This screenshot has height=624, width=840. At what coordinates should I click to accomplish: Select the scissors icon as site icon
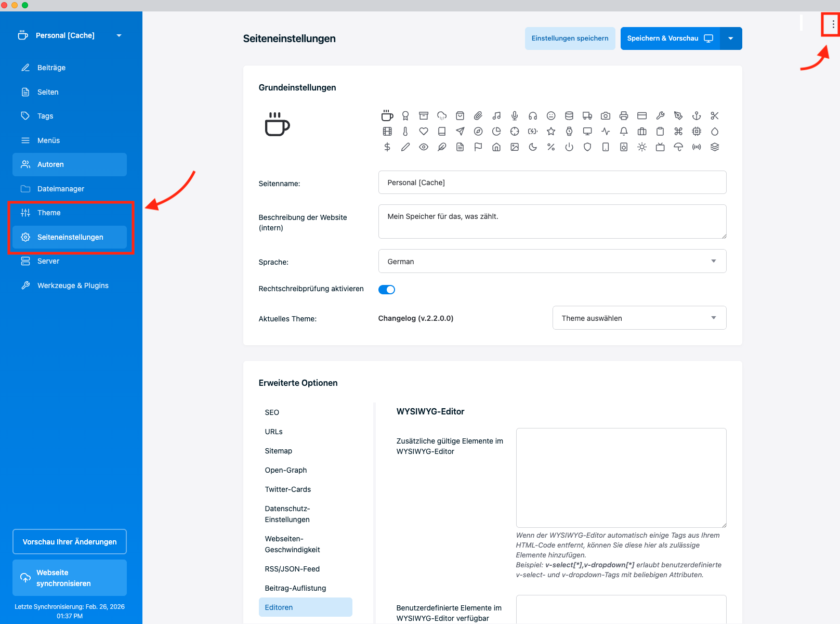click(x=715, y=116)
